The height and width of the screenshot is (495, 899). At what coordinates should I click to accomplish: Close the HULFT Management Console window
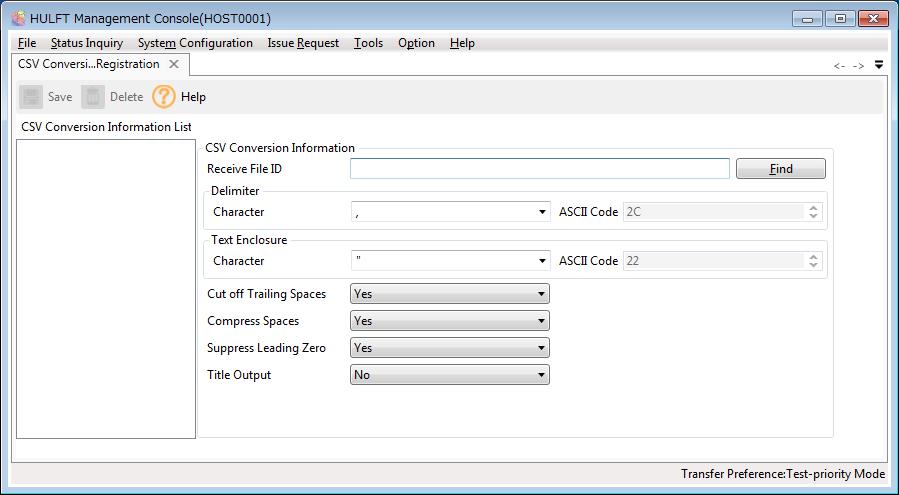click(874, 19)
